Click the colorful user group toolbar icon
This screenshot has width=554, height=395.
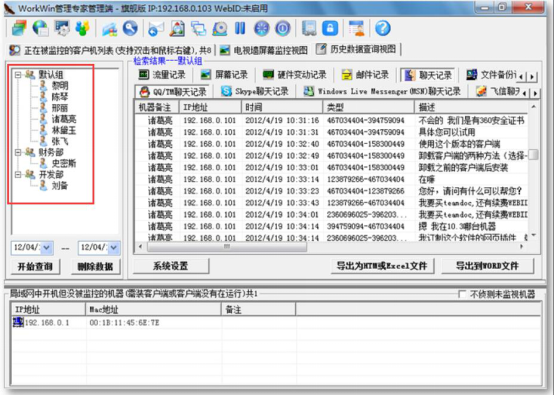83,28
